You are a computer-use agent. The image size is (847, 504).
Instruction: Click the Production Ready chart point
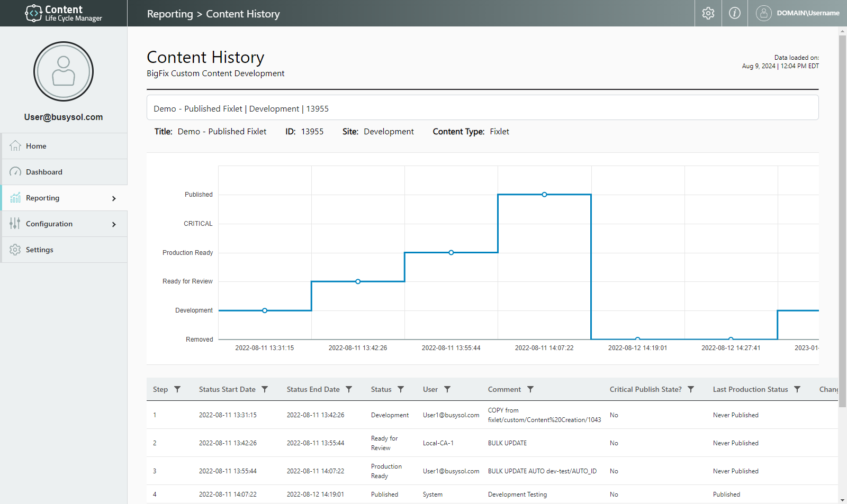point(451,252)
